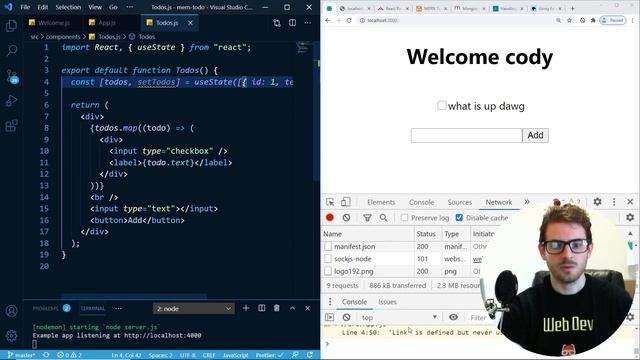This screenshot has width=640, height=360.
Task: Switch to the App.js editor tab
Action: click(107, 23)
